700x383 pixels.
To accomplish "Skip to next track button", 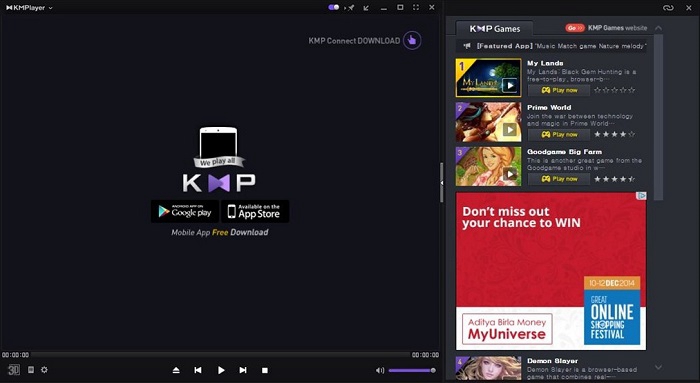I will click(243, 370).
